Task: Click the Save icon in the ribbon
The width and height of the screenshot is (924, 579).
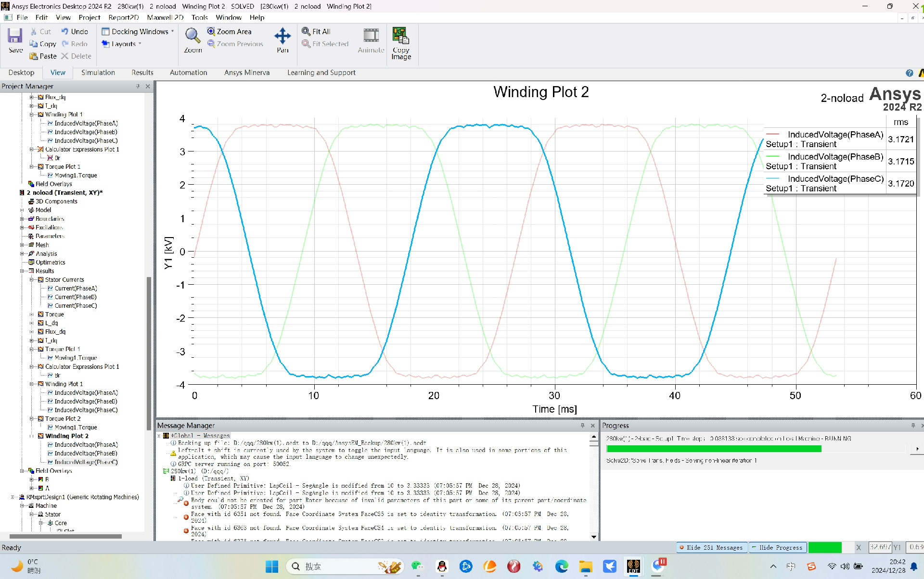Action: (x=15, y=37)
